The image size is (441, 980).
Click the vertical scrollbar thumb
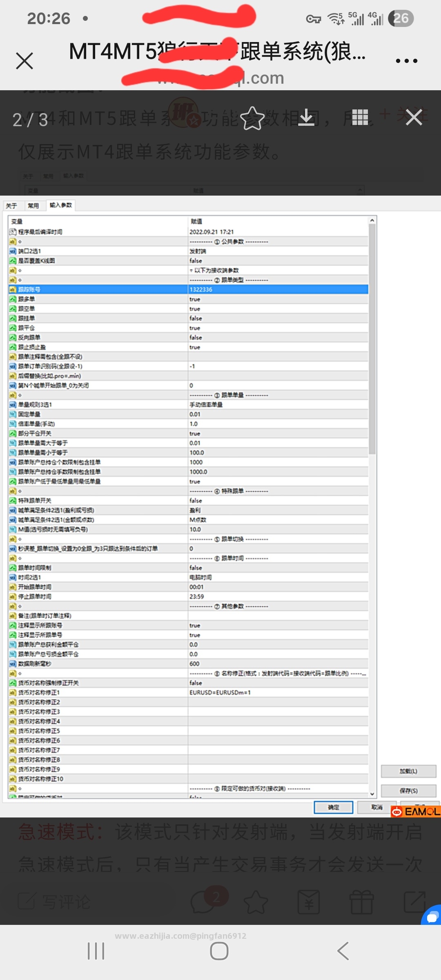pos(372,339)
